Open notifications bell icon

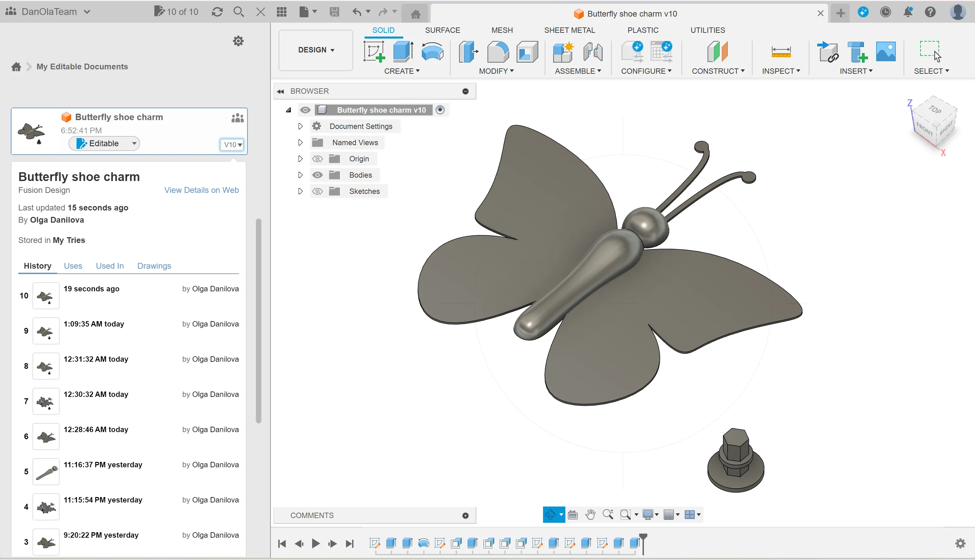coord(908,12)
